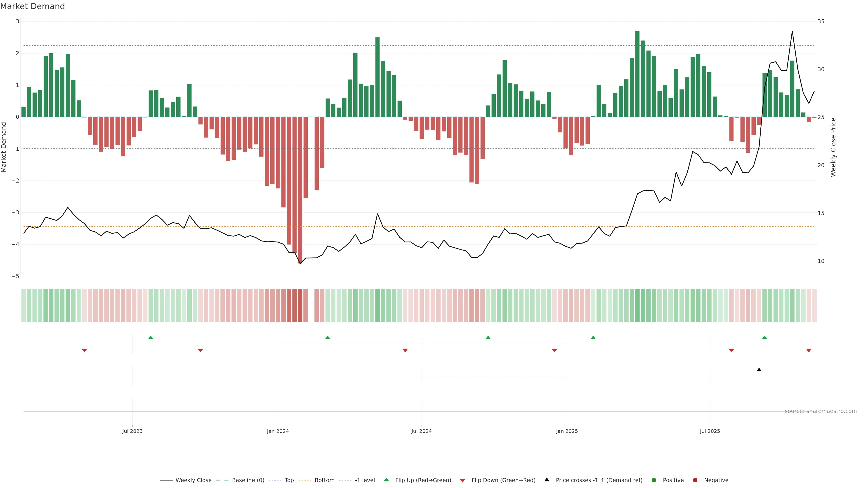Click the last red Flip Down marker at far right
Screen dimensions: 868x488
pyautogui.click(x=809, y=351)
